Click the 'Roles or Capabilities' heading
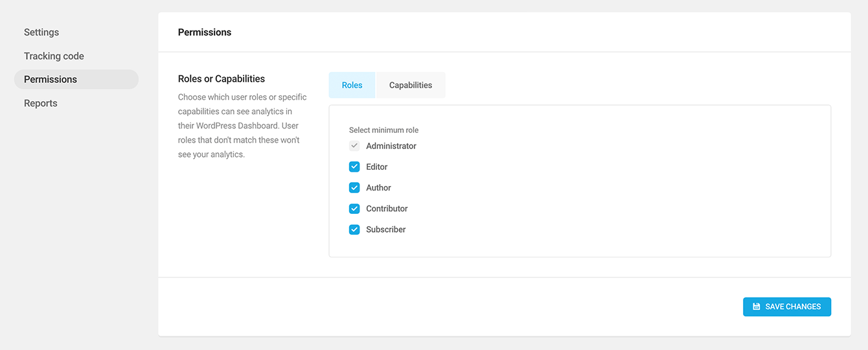868x350 pixels. [x=222, y=79]
